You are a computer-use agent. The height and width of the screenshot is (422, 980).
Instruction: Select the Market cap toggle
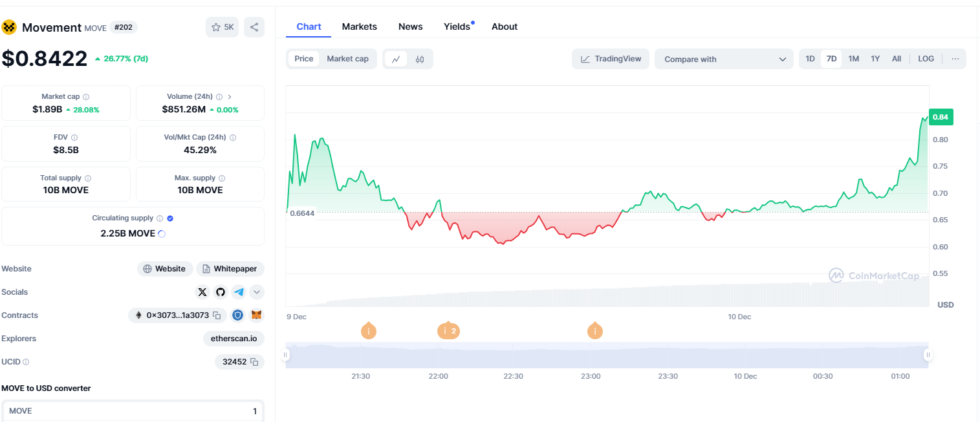pyautogui.click(x=347, y=59)
